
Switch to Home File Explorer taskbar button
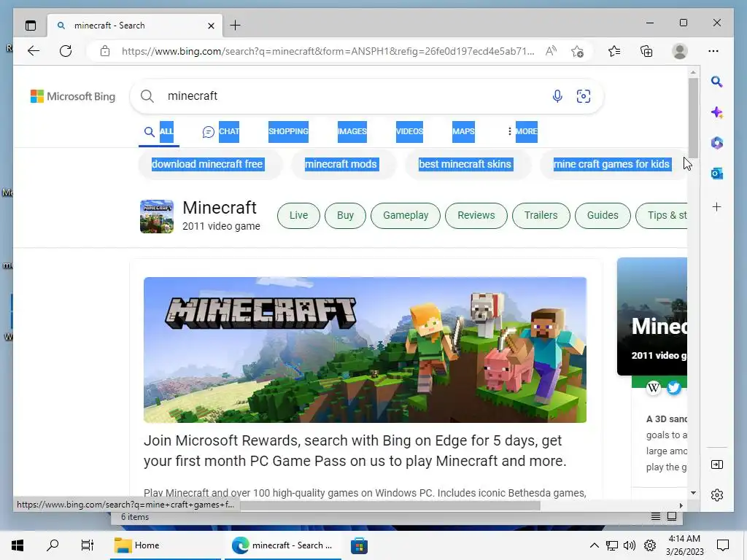166,545
